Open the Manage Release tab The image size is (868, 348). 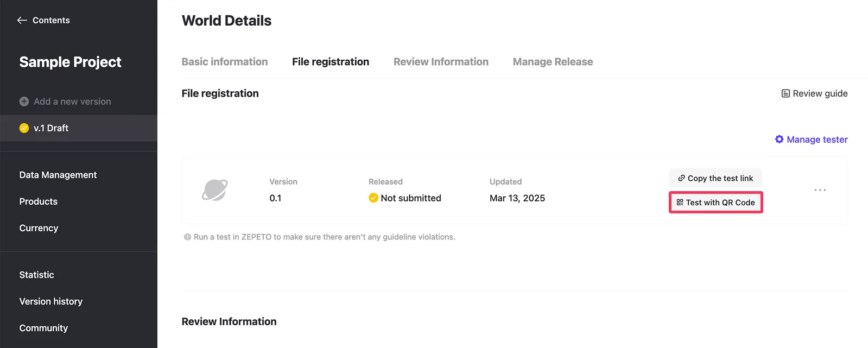click(553, 62)
